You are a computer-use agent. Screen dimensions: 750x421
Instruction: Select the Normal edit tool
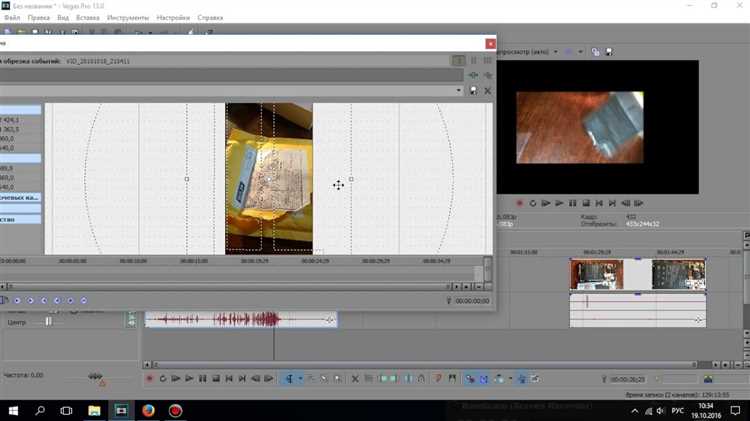coord(289,379)
